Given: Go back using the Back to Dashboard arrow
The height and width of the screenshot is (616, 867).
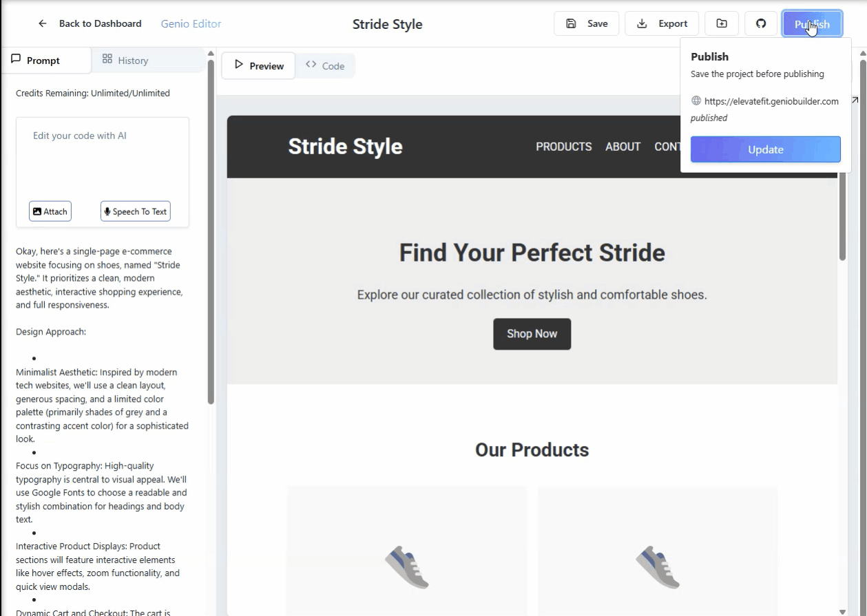Looking at the screenshot, I should 43,23.
